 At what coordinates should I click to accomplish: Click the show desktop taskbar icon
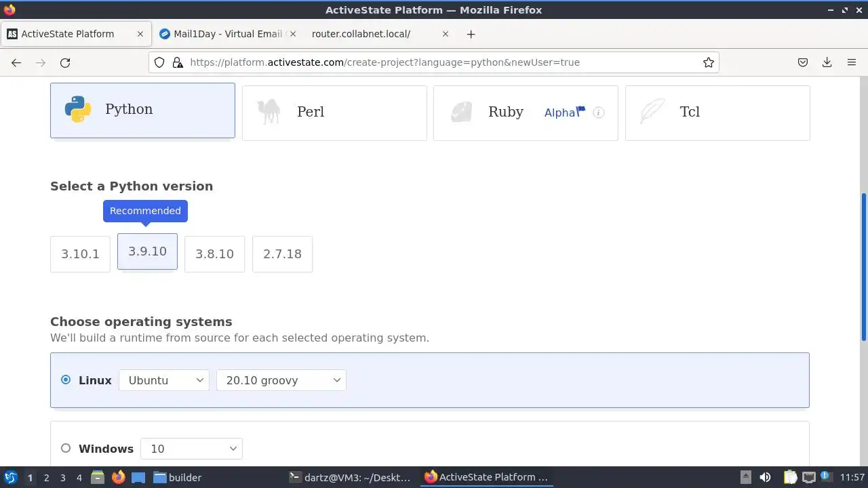pyautogui.click(x=138, y=477)
